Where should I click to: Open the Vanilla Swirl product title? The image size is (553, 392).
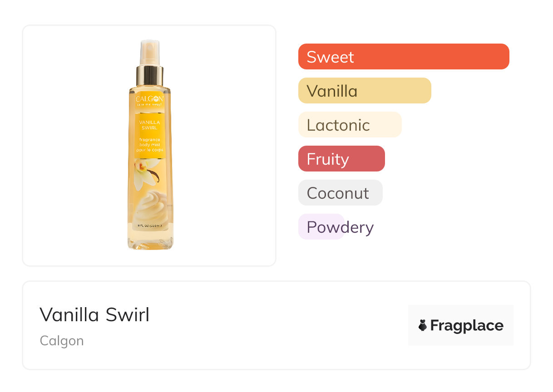[94, 315]
